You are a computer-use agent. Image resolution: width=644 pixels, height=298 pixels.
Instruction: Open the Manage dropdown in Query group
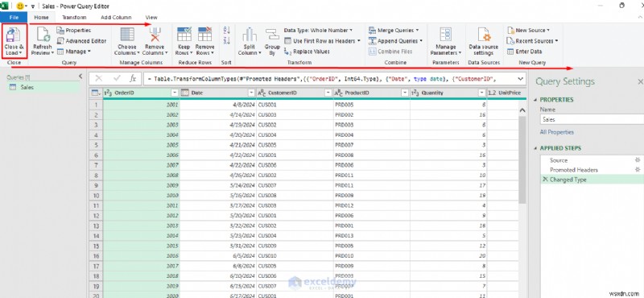pyautogui.click(x=74, y=52)
